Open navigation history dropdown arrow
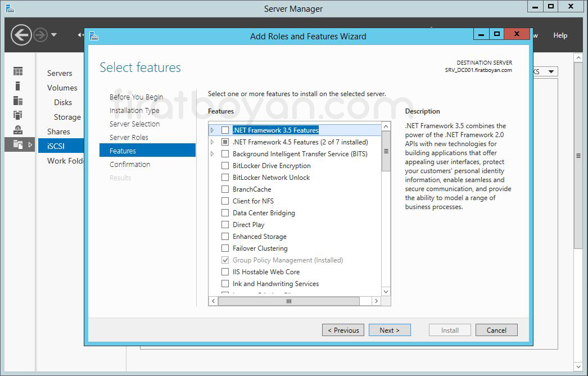588x376 pixels. tap(54, 35)
